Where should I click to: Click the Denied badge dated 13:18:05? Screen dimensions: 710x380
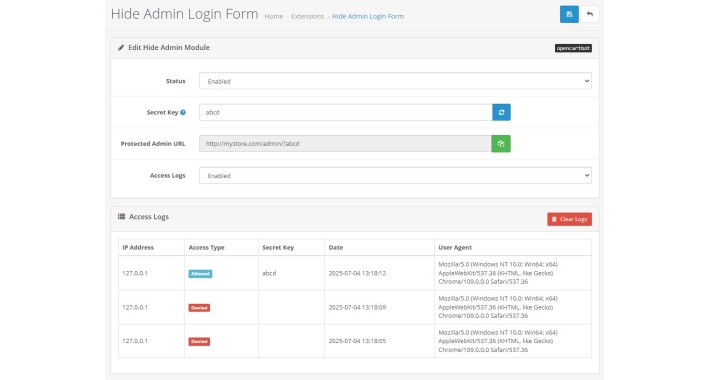pyautogui.click(x=199, y=342)
